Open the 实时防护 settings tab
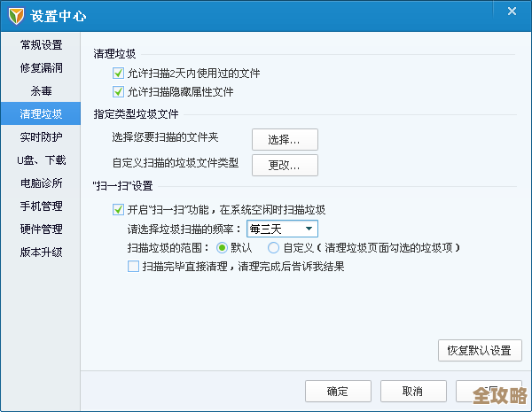532x412 pixels. coord(41,136)
